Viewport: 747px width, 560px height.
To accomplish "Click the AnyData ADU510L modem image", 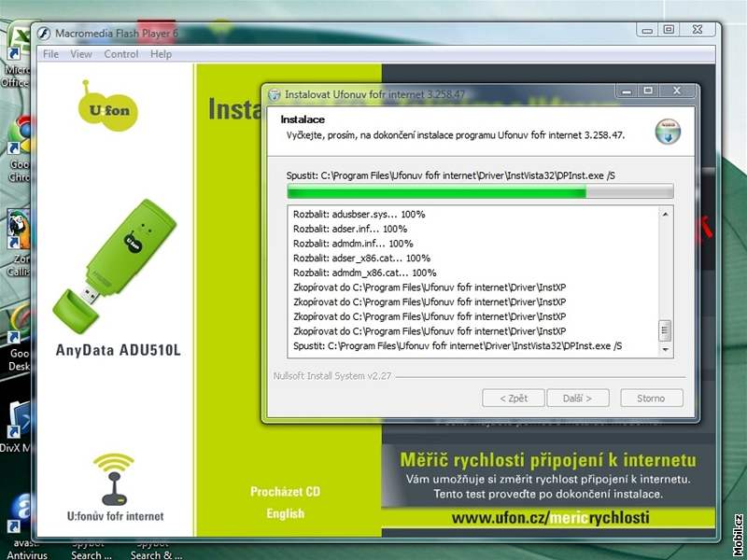I will [x=114, y=266].
